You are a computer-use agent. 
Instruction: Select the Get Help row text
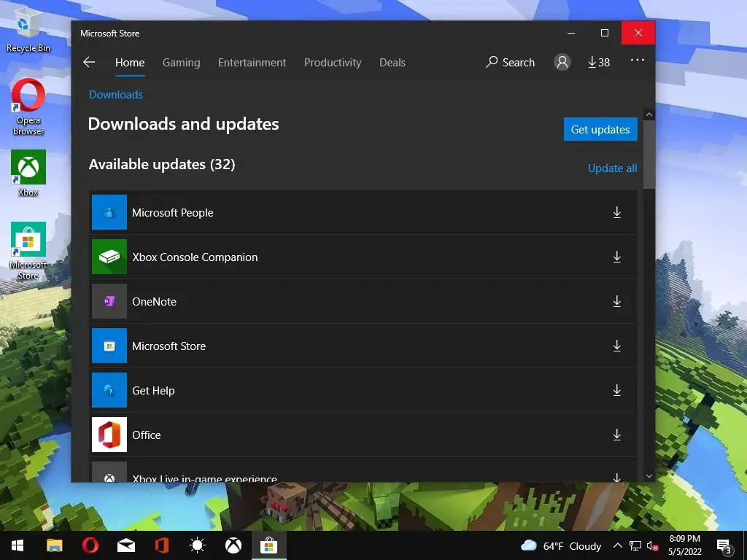153,391
